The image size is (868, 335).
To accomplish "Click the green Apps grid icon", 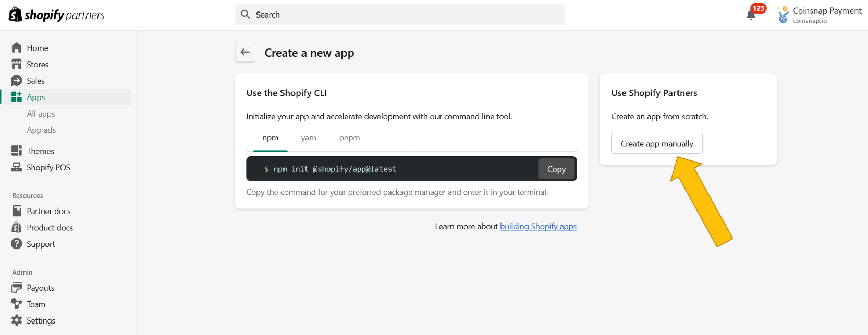I will click(17, 97).
